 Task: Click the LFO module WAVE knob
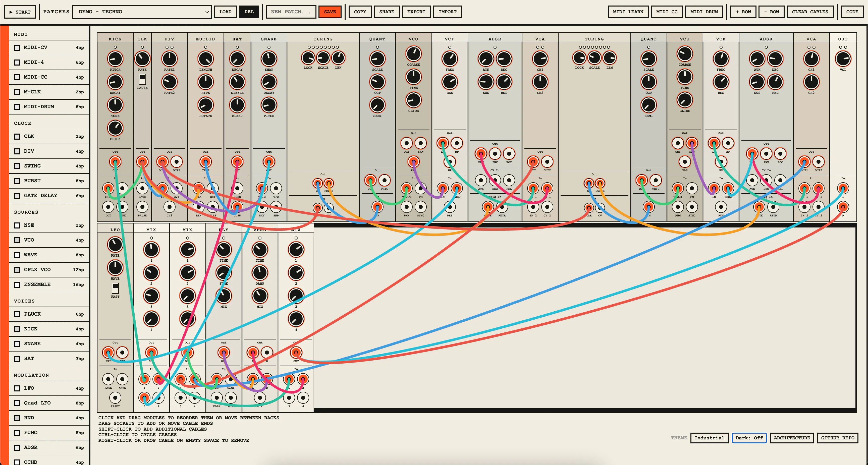[x=115, y=268]
